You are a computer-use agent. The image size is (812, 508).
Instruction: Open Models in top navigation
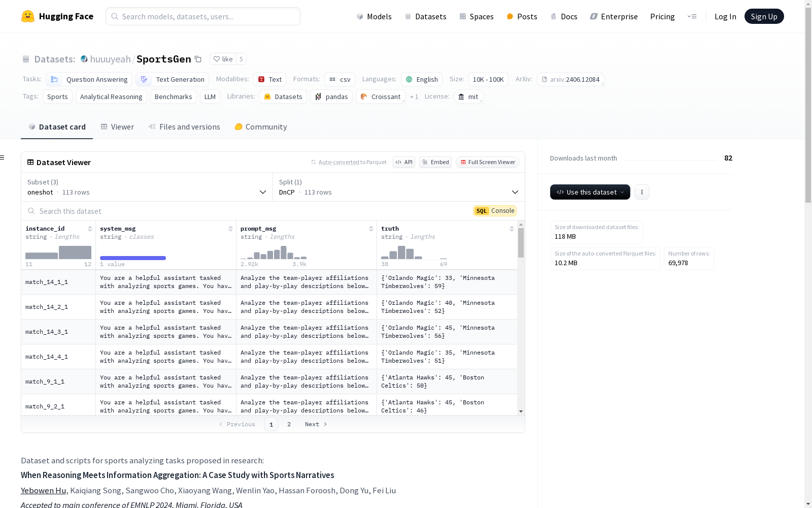pos(374,16)
